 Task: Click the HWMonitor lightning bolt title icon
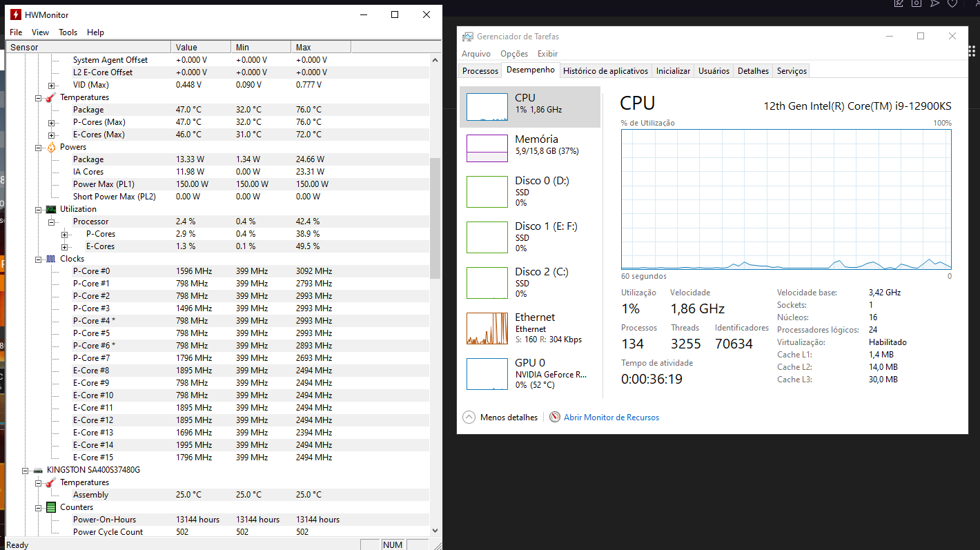[x=16, y=14]
